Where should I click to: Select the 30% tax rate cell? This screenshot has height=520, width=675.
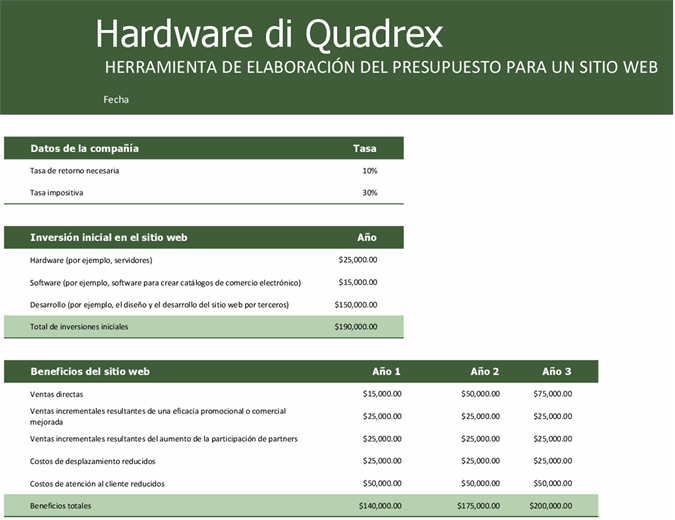tap(369, 193)
